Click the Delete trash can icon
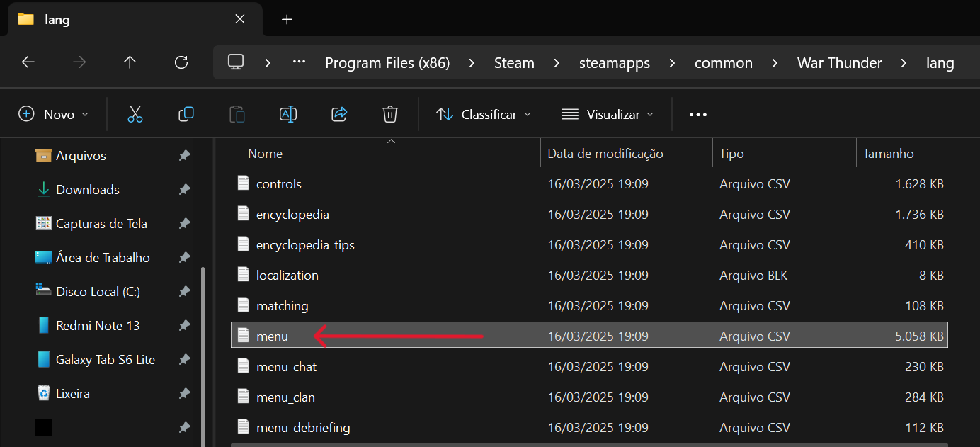Screen dimensions: 980x447 tap(390, 114)
